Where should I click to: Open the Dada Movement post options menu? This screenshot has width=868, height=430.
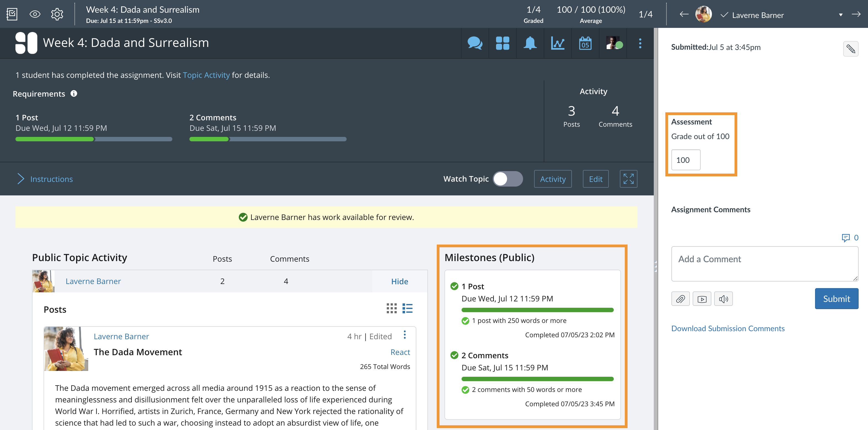tap(404, 335)
